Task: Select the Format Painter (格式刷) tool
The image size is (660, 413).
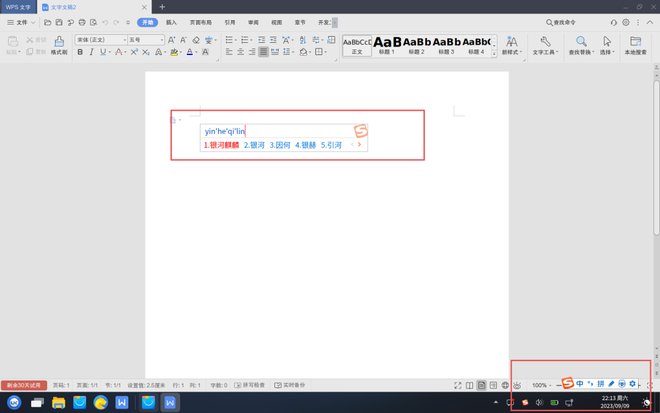Action: coord(59,46)
